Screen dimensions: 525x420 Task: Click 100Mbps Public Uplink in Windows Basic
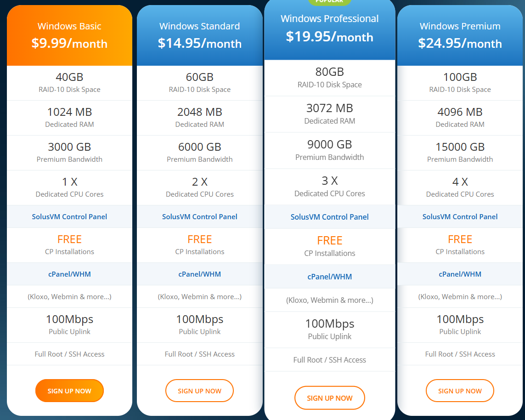[x=69, y=324]
